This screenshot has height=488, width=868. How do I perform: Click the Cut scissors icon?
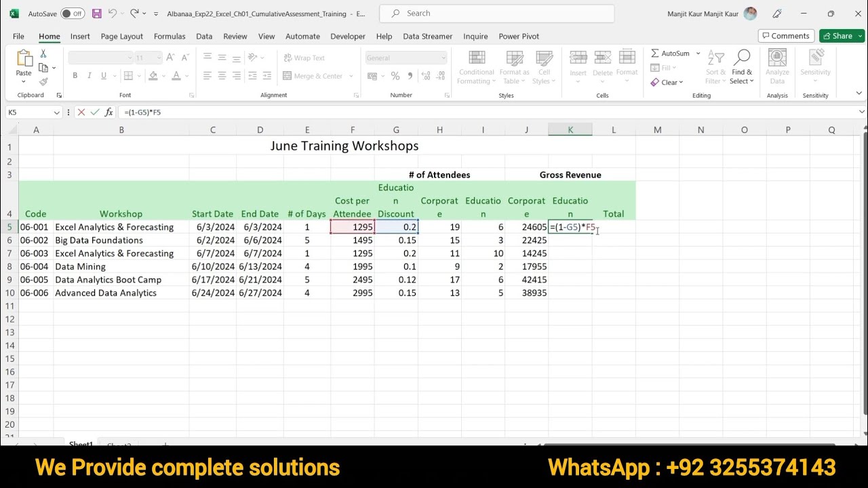tap(43, 54)
